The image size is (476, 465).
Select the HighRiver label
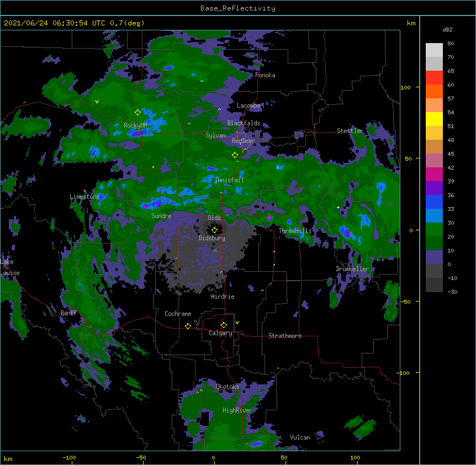237,410
